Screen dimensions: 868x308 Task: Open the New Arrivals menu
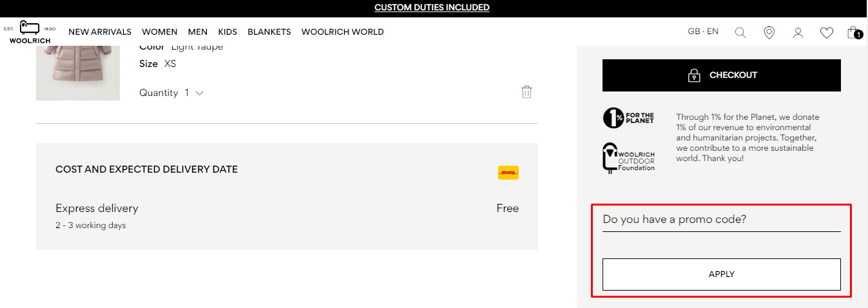point(100,32)
